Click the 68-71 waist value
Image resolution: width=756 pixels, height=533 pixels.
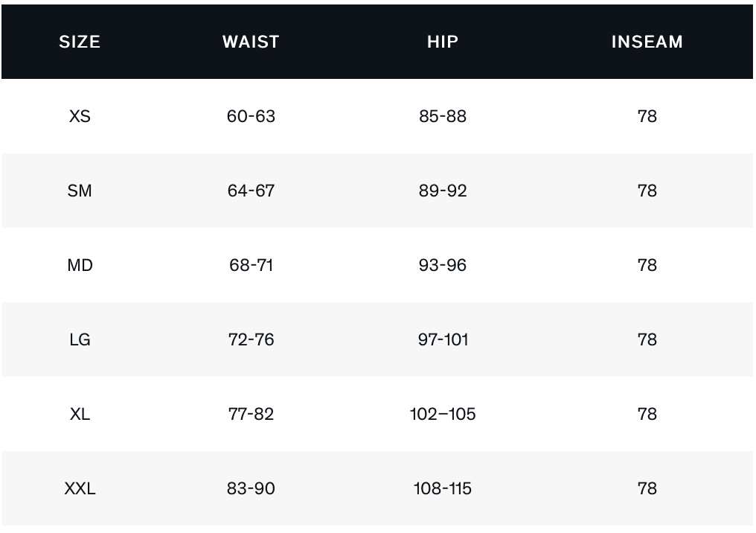coord(251,265)
